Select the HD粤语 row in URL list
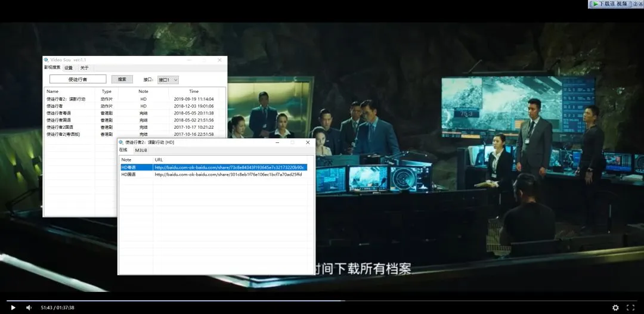 point(213,167)
